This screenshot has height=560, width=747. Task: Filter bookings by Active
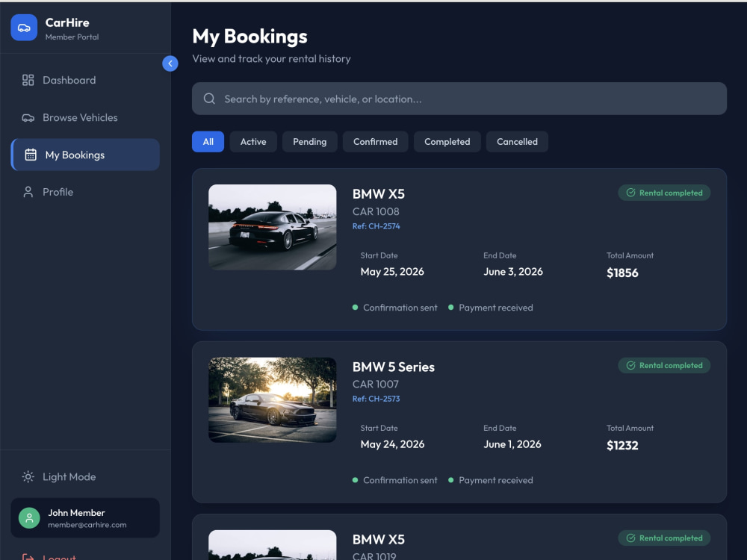pyautogui.click(x=253, y=142)
